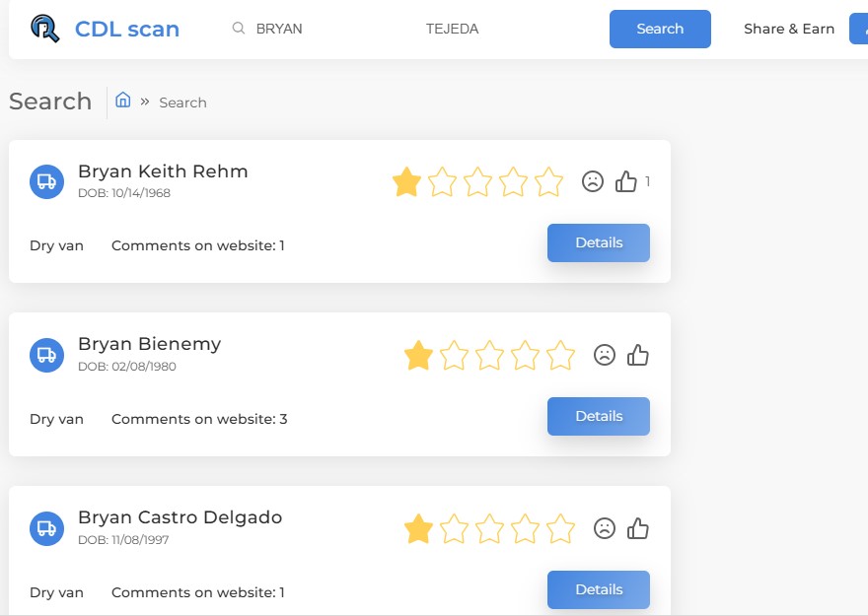Click thumbs up for Bryan Castro Delgado
This screenshot has height=616, width=868.
point(638,528)
